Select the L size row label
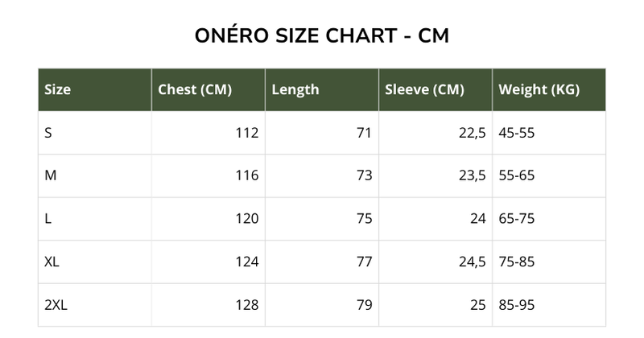This screenshot has width=644, height=338. [48, 219]
